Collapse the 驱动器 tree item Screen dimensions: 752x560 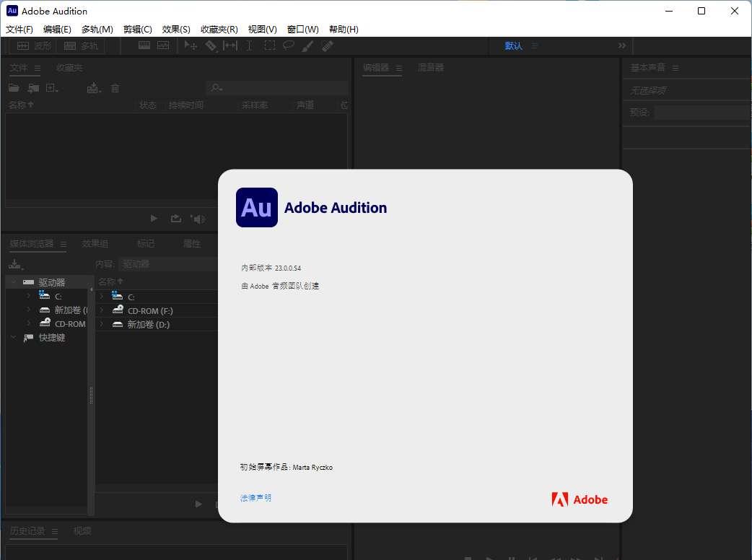(12, 281)
